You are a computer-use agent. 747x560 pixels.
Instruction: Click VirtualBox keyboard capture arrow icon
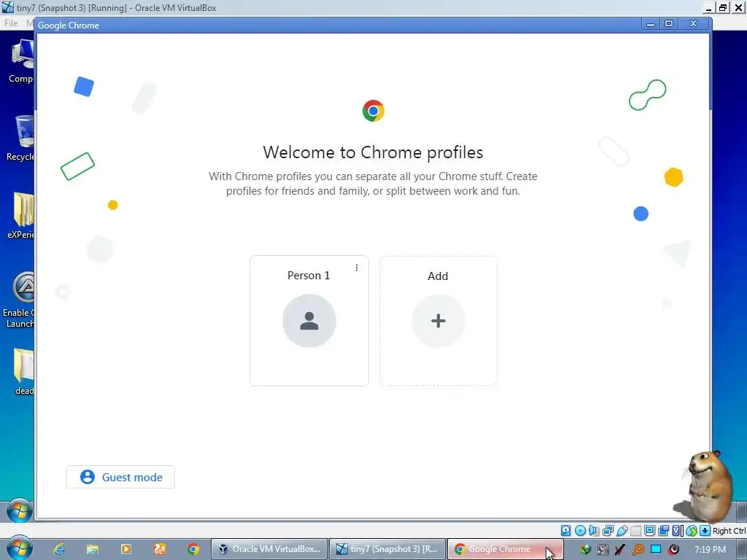[705, 531]
